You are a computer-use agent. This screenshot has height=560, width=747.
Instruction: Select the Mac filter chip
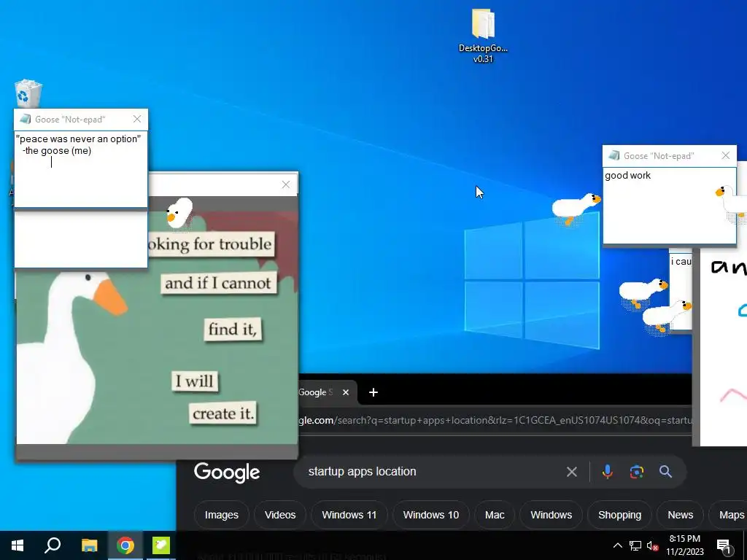[495, 515]
